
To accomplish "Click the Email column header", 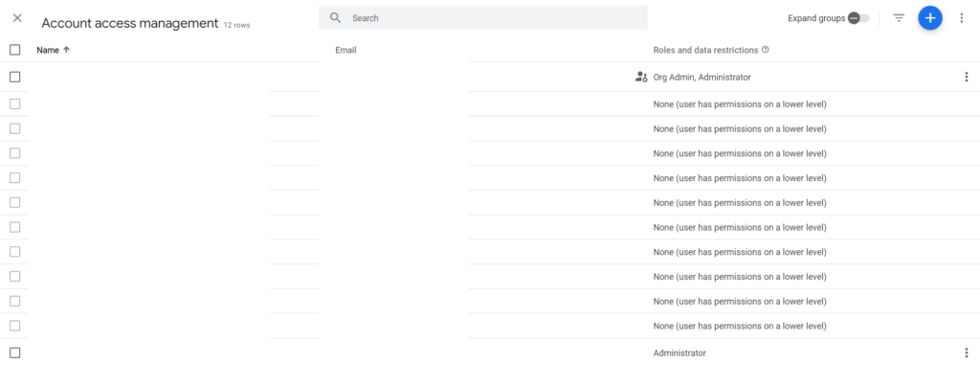I will 345,50.
